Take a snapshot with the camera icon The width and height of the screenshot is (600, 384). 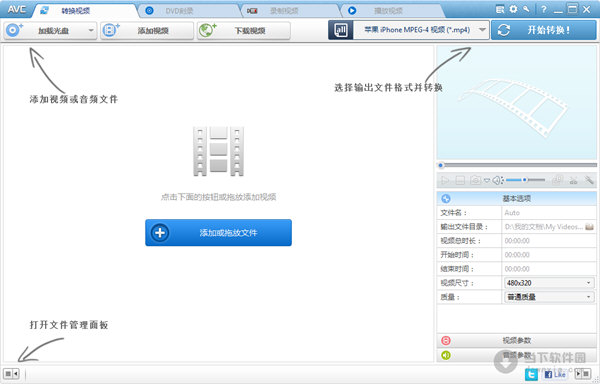475,180
